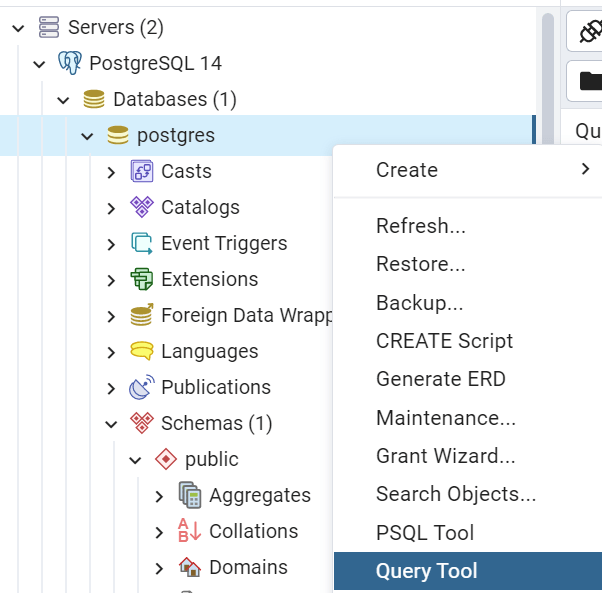602x593 pixels.
Task: Collapse the public schema node
Action: pos(135,460)
